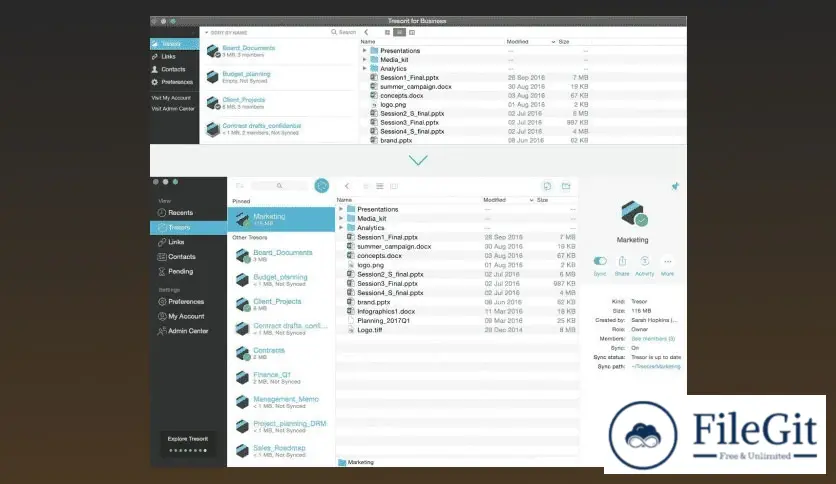Image resolution: width=836 pixels, height=484 pixels.
Task: Open the Sort by Name dropdown in the upper window
Action: [226, 33]
